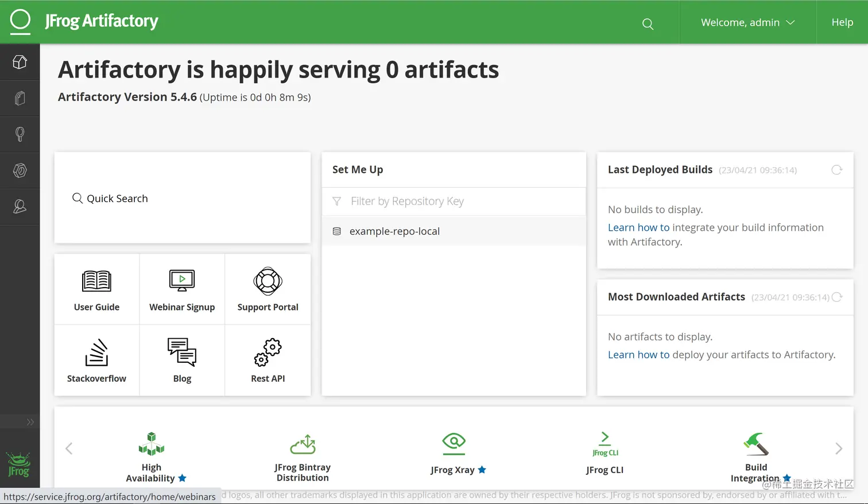Expand the sidebar with double-chevron
Viewport: 868px width, 504px height.
click(30, 422)
